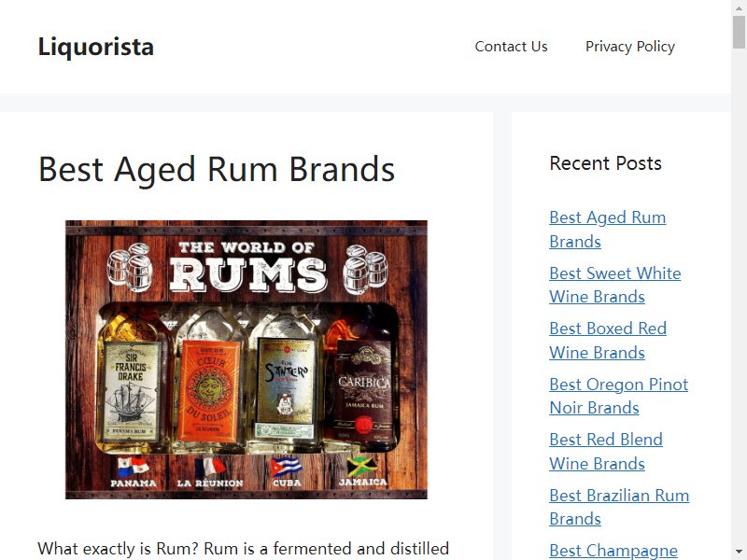Click the scrollbar up arrow
Screen dimensions: 747x560
coord(739,7)
